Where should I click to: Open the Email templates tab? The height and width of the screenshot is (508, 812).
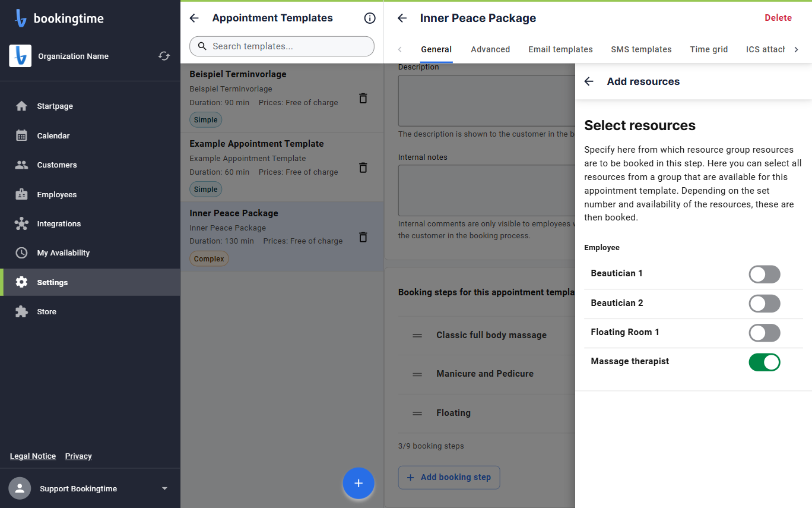pyautogui.click(x=560, y=49)
